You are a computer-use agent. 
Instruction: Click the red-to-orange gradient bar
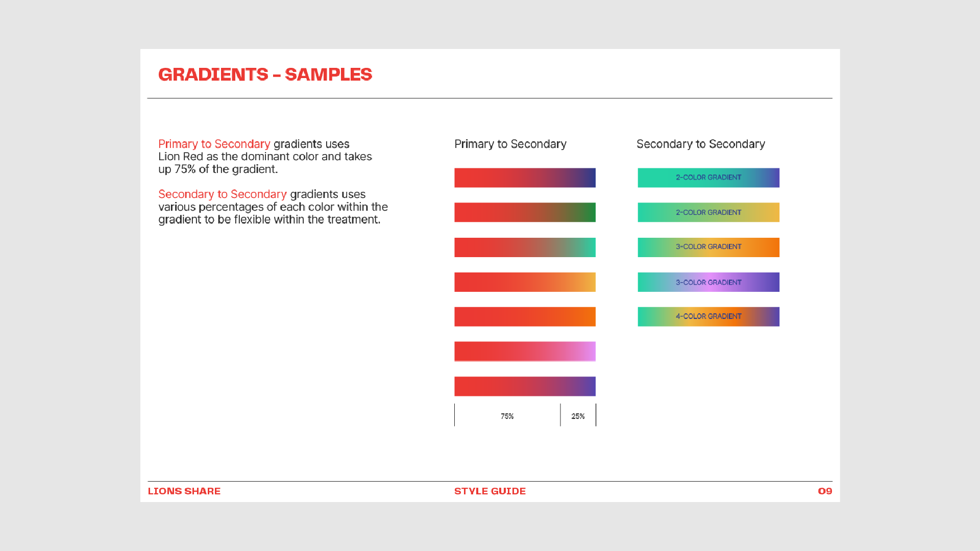525,317
